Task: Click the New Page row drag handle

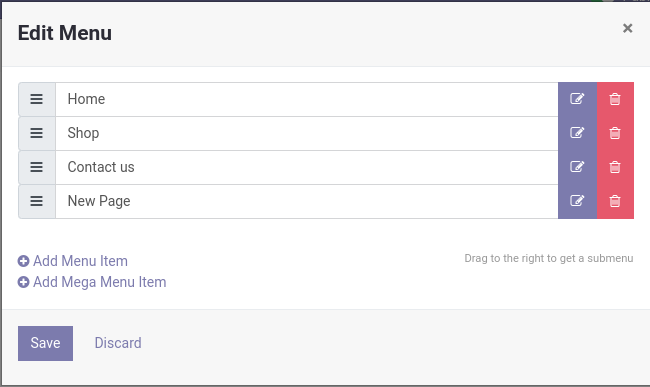Action: pyautogui.click(x=36, y=201)
